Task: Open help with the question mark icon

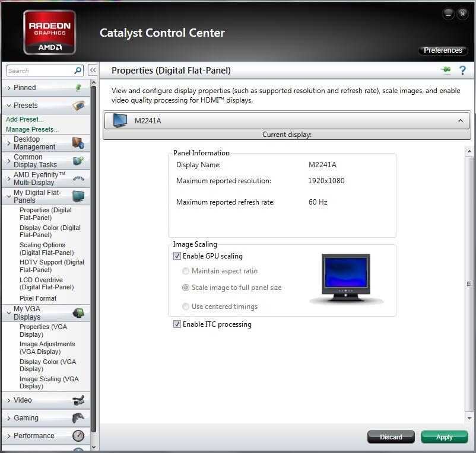Action: coord(462,71)
